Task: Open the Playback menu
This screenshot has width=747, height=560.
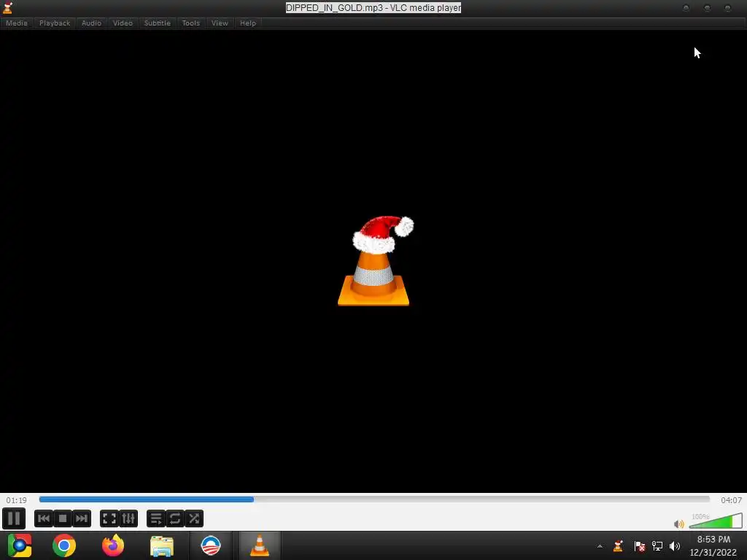Action: pyautogui.click(x=55, y=23)
